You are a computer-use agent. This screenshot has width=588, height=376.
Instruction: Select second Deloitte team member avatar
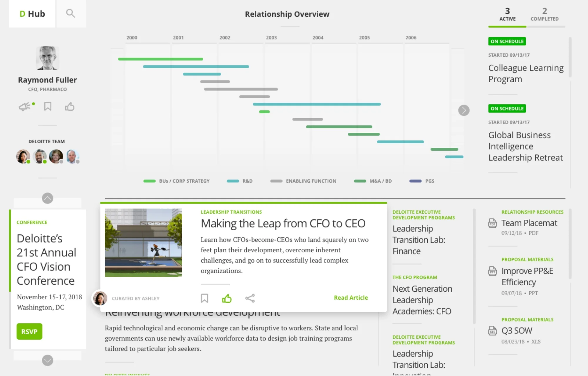tap(40, 156)
